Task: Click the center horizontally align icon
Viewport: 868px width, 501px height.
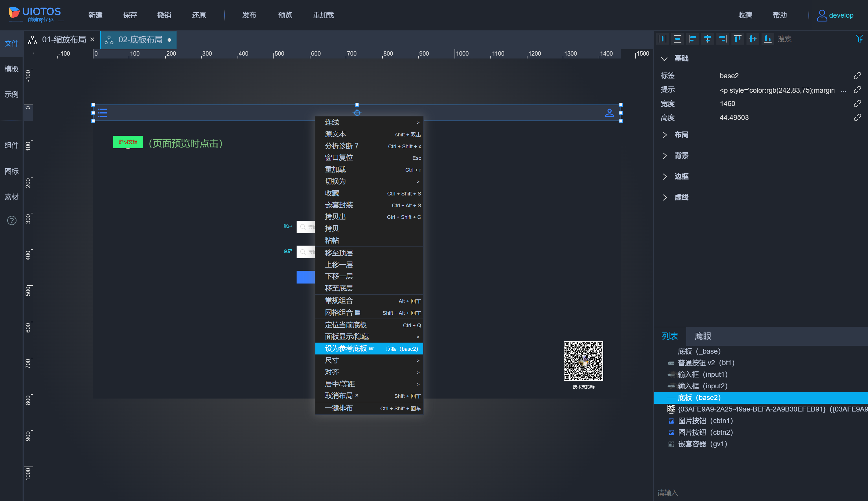Action: click(x=707, y=39)
